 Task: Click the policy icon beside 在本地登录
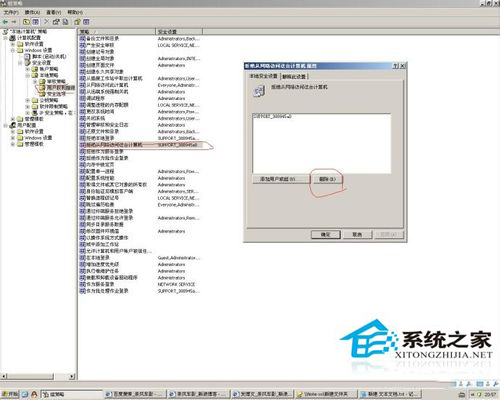coord(83,258)
